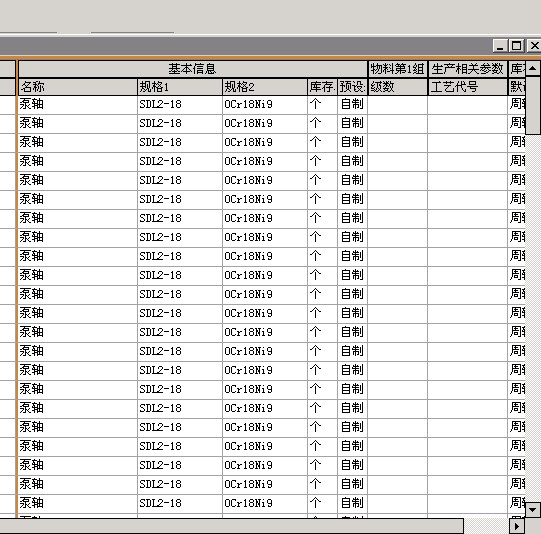
Task: Click the vertical scrollbar thumb
Action: click(533, 106)
